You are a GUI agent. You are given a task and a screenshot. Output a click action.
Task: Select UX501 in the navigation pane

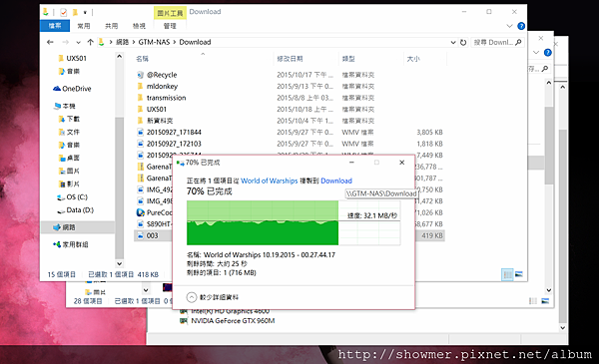click(x=76, y=59)
